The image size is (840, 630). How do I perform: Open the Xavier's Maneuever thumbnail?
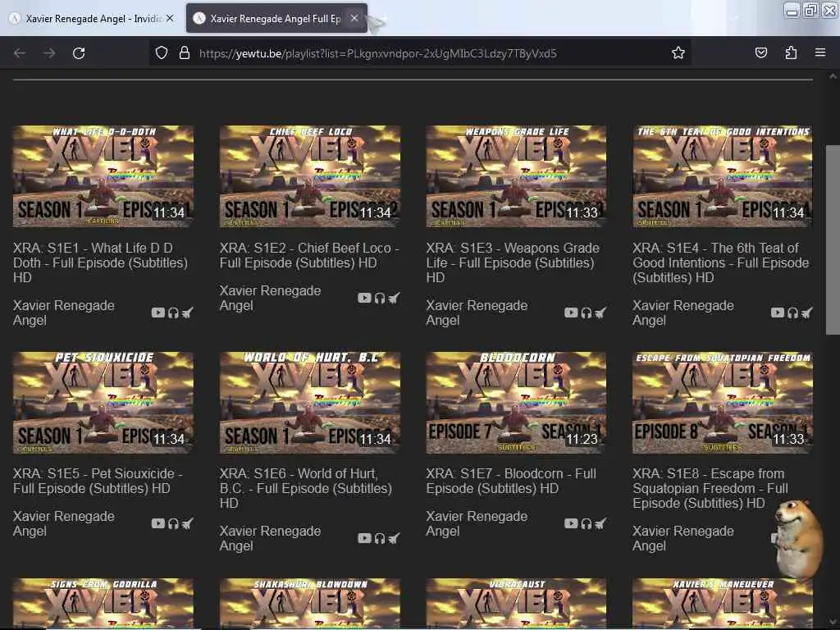(723, 603)
